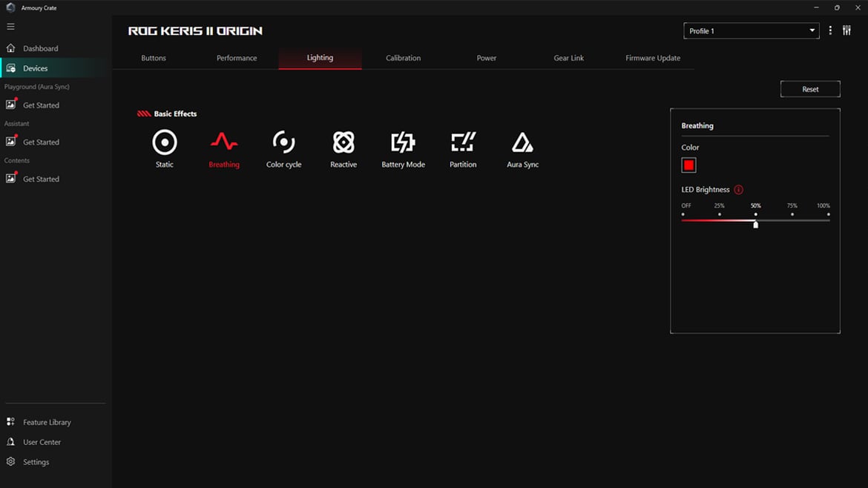Expand the Profile 1 dropdown
Screen dimensions: 868x488
coord(752,31)
